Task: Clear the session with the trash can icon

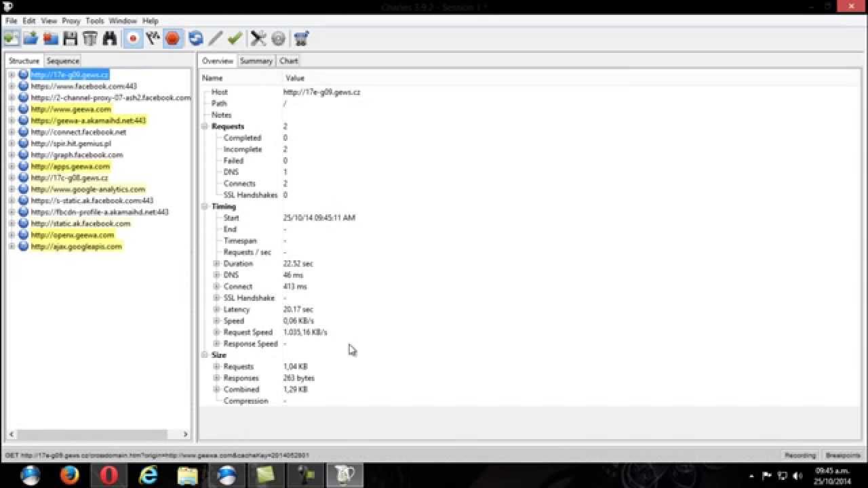Action: tap(90, 39)
